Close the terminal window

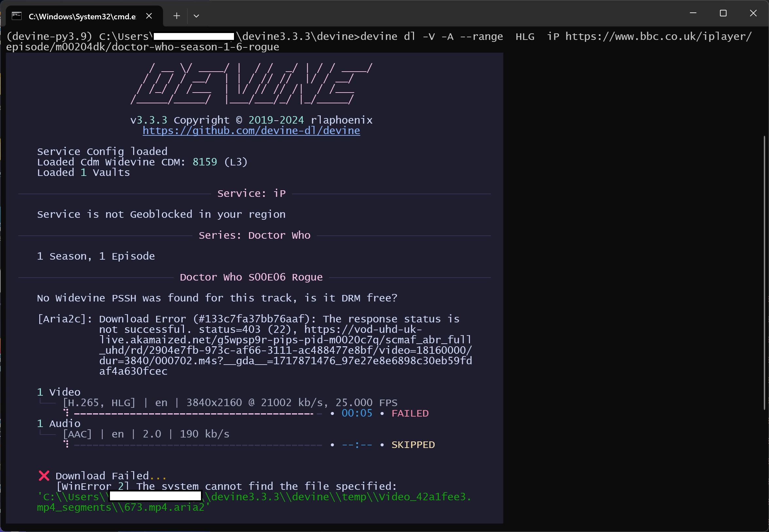(x=753, y=13)
